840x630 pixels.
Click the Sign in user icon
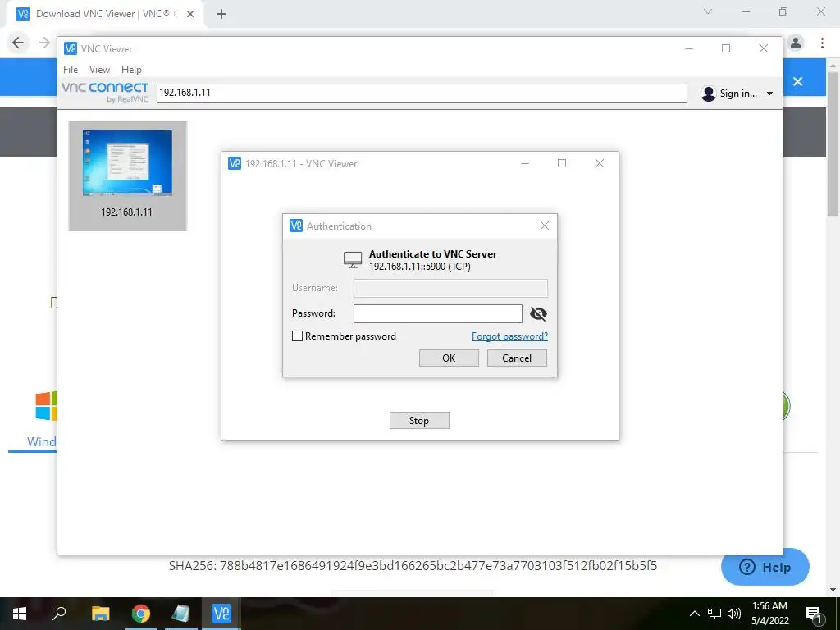point(708,94)
